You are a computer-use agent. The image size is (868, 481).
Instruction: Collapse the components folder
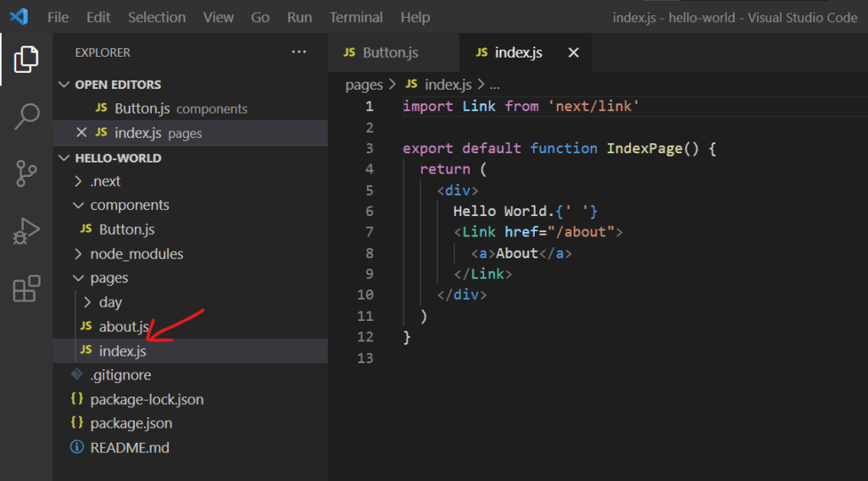pos(79,205)
